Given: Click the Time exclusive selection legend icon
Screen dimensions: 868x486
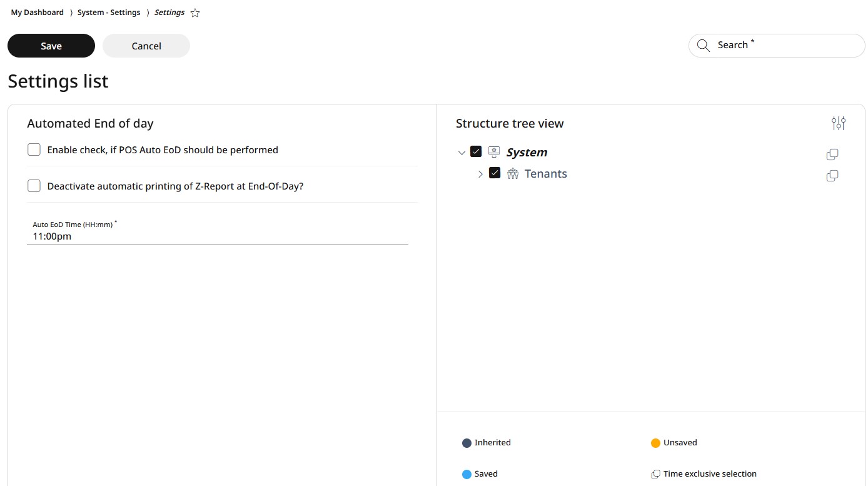Looking at the screenshot, I should [655, 474].
